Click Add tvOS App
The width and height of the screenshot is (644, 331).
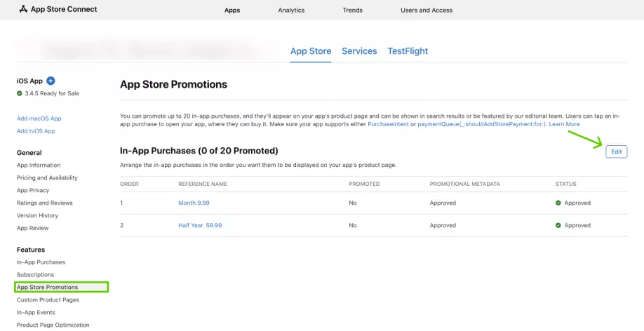36,131
